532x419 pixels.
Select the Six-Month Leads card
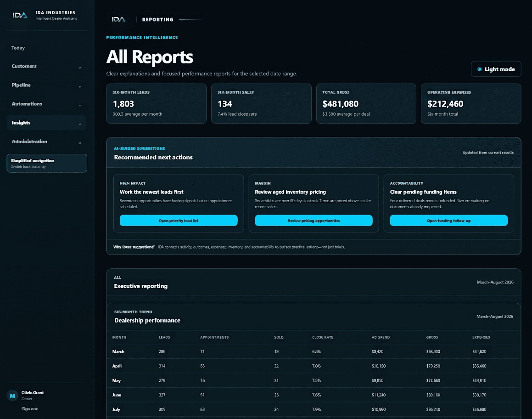pos(156,103)
